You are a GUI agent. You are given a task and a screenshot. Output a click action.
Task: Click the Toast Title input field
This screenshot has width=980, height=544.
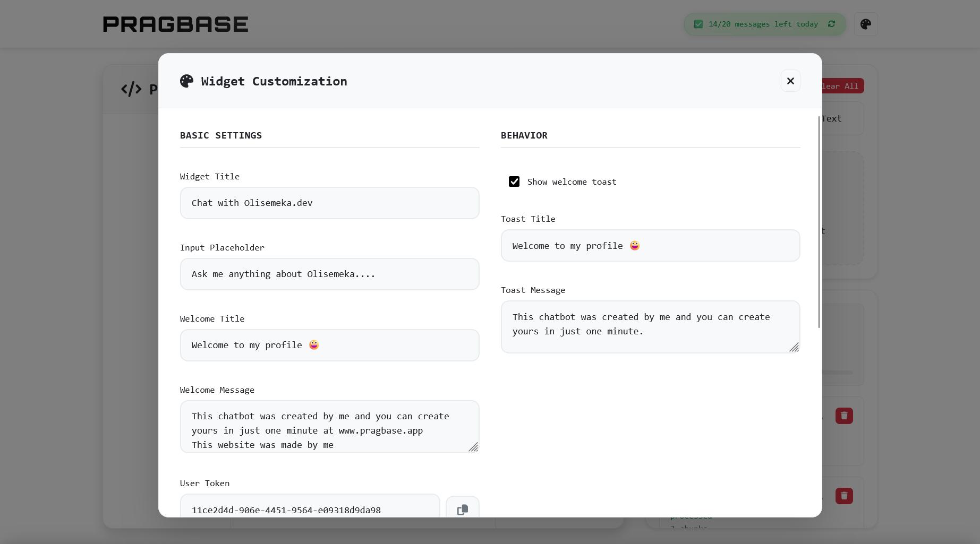tap(651, 245)
